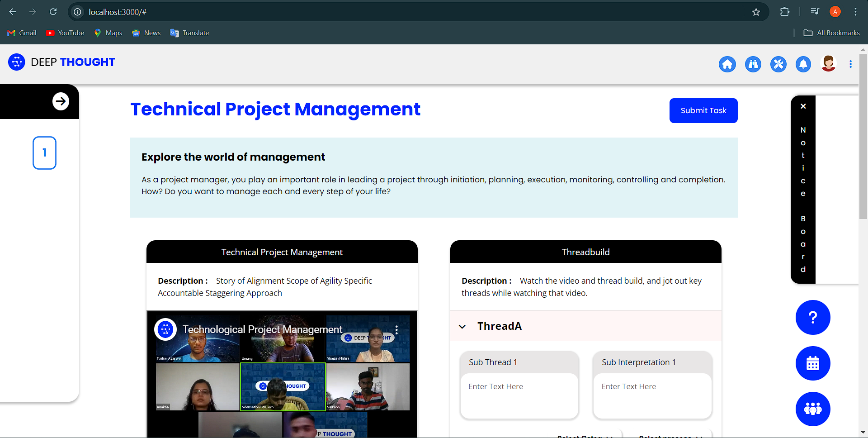
Task: Go back in browser history
Action: click(x=13, y=12)
